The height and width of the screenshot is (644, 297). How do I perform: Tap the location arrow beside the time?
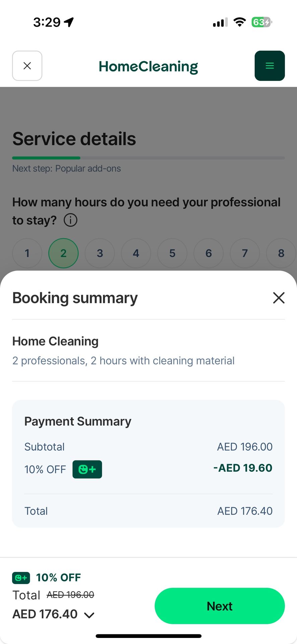tap(69, 22)
